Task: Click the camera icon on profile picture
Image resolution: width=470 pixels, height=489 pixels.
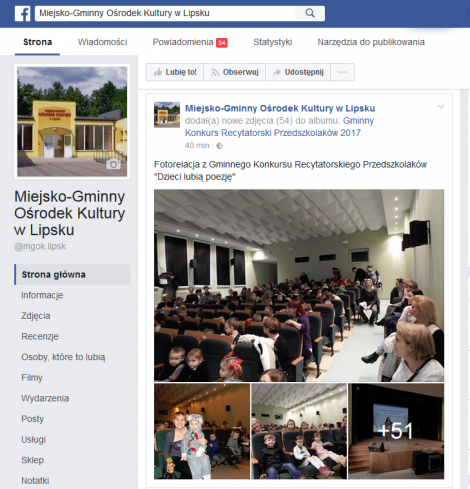Action: (114, 164)
